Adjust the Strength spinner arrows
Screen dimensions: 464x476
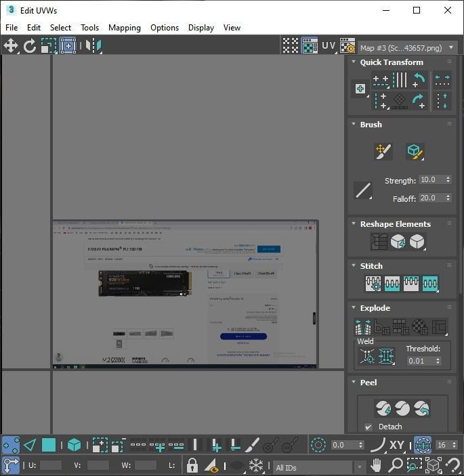click(448, 179)
